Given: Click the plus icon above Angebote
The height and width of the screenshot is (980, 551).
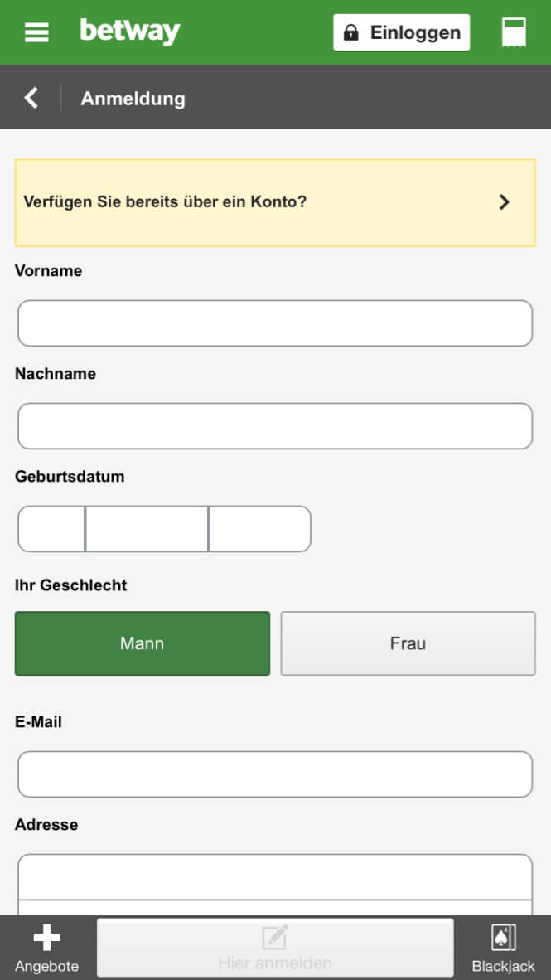Looking at the screenshot, I should pyautogui.click(x=46, y=938).
